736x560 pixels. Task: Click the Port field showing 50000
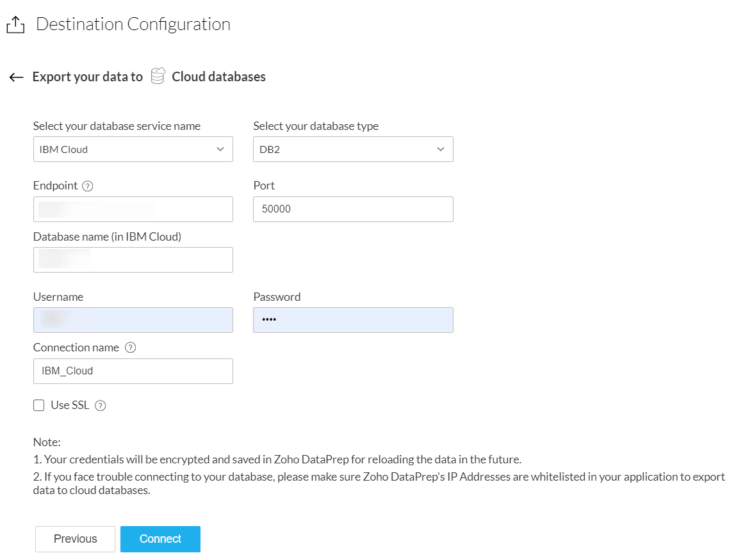point(353,209)
